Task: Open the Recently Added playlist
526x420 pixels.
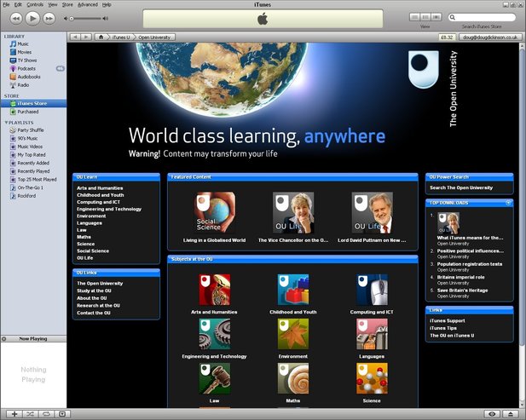Action: click(x=33, y=163)
